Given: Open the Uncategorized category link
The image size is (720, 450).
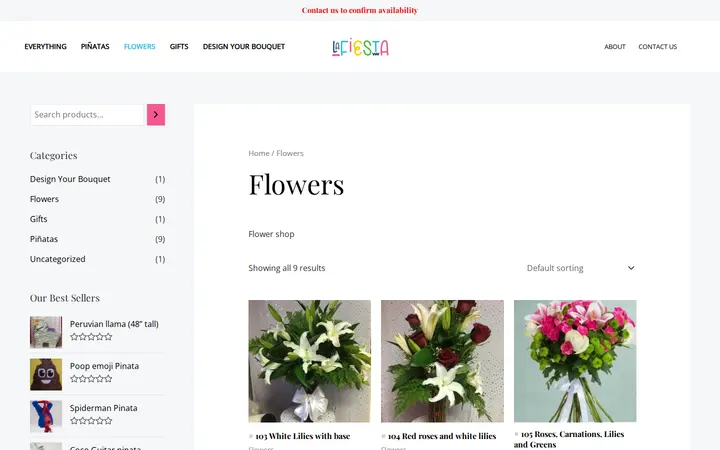Looking at the screenshot, I should (57, 259).
